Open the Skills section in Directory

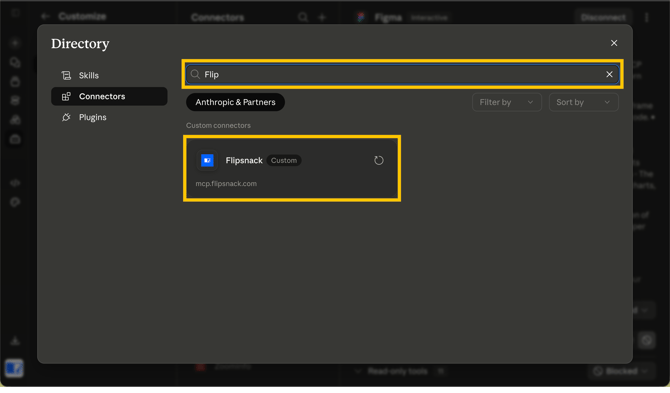[x=109, y=76]
